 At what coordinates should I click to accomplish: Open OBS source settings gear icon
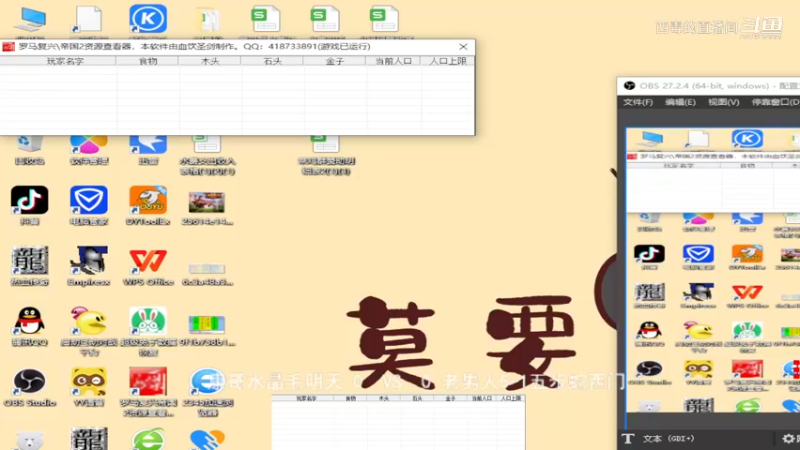point(788,439)
